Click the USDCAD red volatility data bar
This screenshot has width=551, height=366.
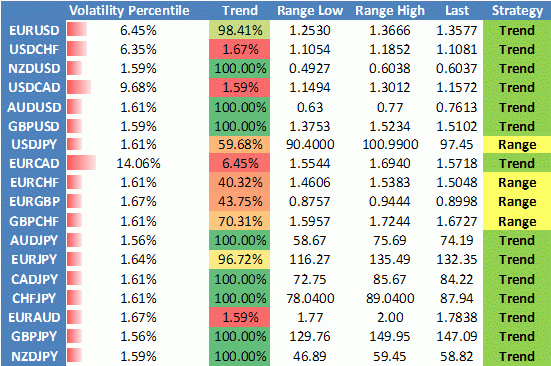(79, 87)
